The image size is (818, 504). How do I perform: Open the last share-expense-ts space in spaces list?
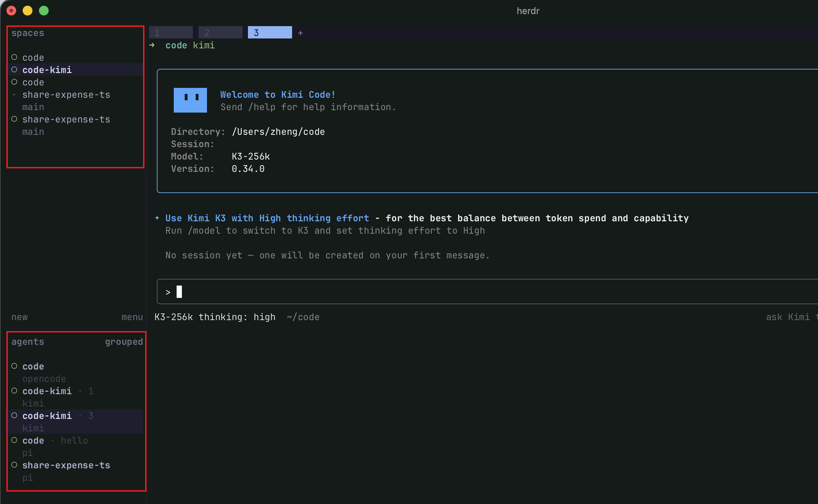tap(76, 125)
